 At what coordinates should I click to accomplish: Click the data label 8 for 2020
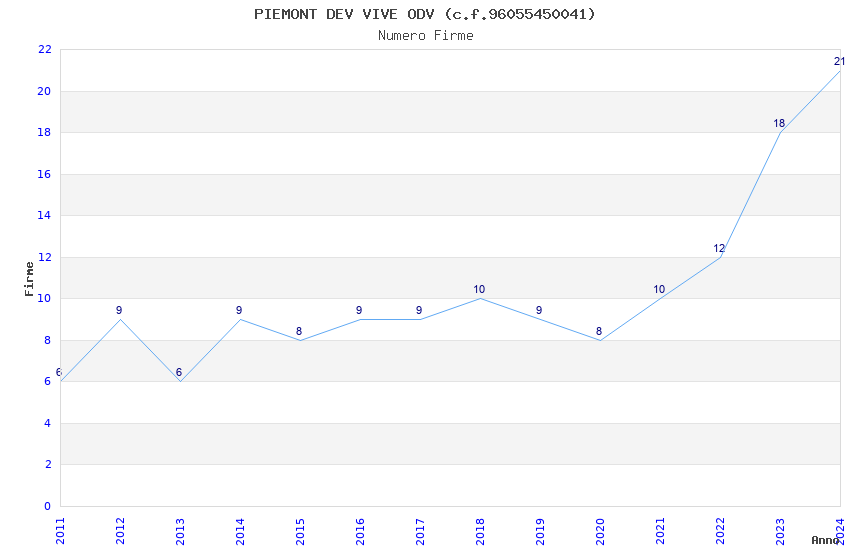coord(599,331)
